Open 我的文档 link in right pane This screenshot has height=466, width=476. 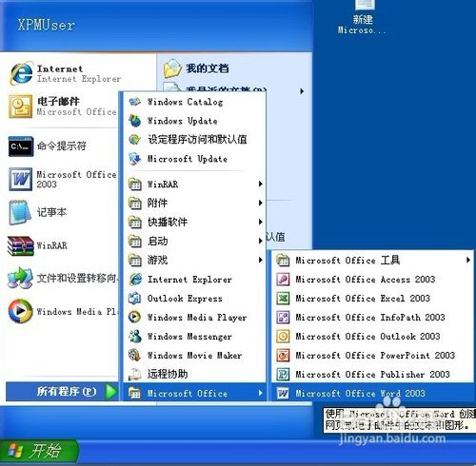point(207,68)
